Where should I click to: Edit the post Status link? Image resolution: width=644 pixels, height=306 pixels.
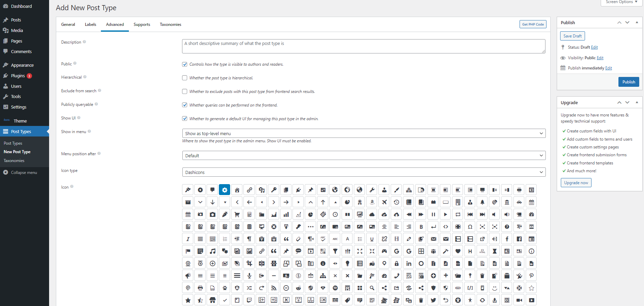point(594,47)
